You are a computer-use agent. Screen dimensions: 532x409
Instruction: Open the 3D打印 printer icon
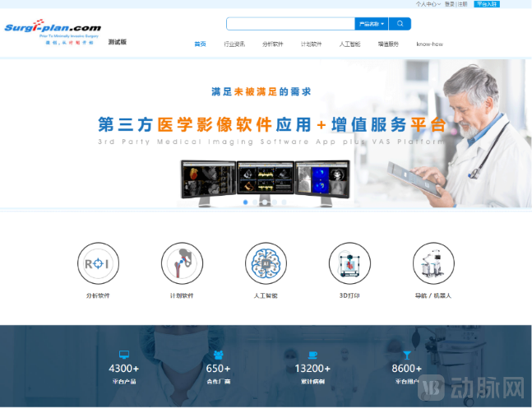349,263
